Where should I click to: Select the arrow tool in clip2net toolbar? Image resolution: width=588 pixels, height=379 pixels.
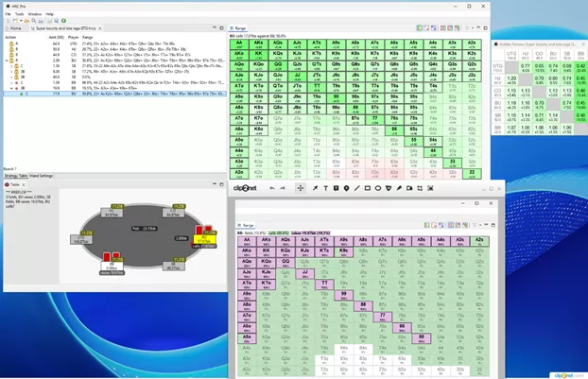pos(315,188)
